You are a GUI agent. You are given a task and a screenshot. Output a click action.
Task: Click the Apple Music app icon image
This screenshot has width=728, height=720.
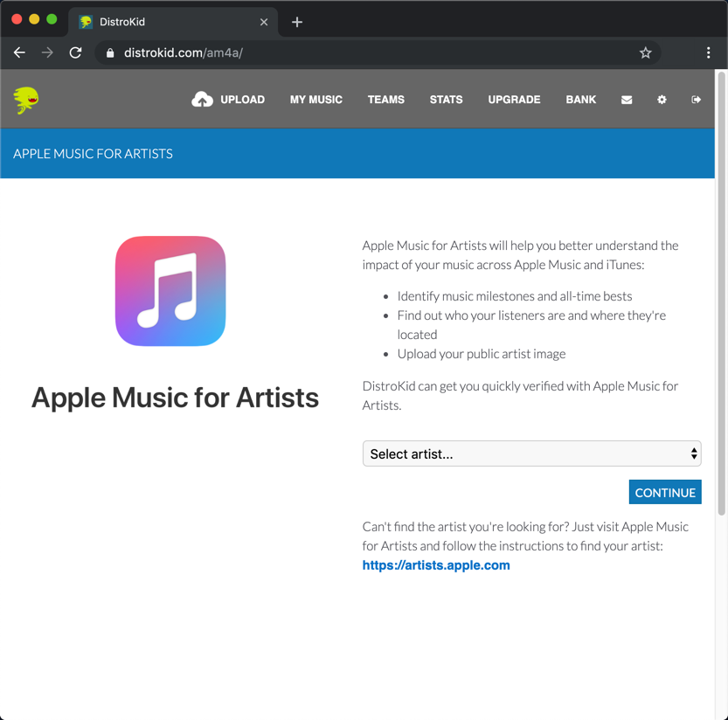pyautogui.click(x=170, y=291)
